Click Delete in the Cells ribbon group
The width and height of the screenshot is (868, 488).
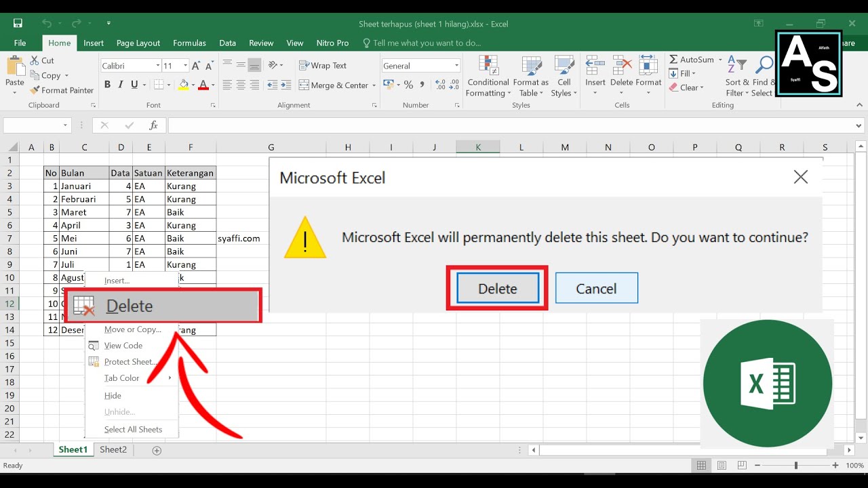pos(621,76)
